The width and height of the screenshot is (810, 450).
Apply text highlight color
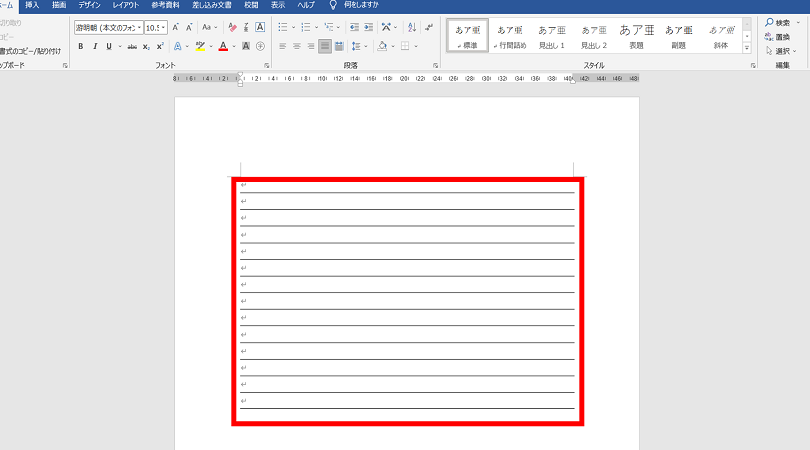[200, 46]
